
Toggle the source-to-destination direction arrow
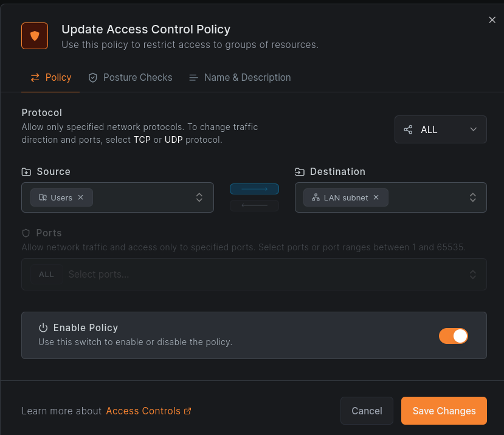coord(254,189)
